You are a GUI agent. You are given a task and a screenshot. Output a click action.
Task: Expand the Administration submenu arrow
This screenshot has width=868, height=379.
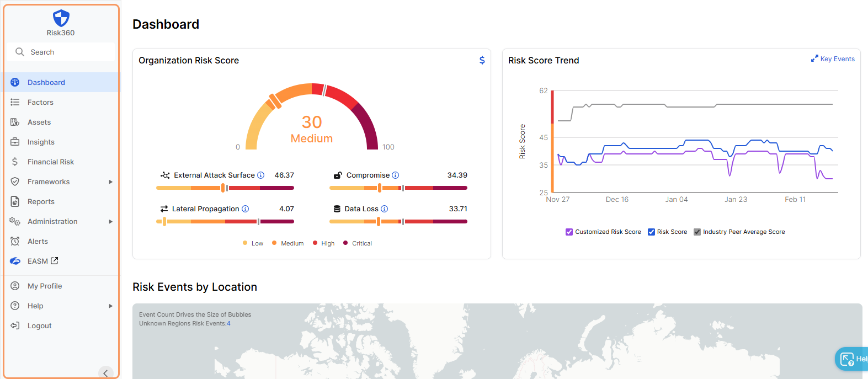click(x=110, y=222)
